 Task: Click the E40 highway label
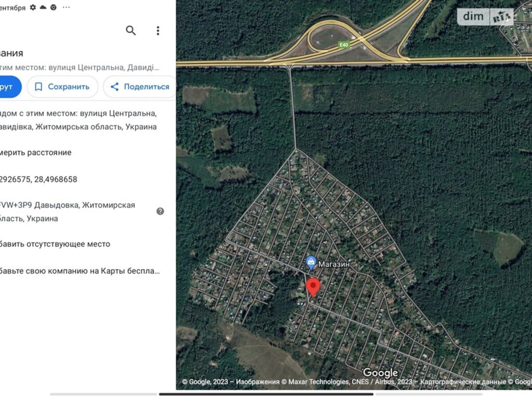click(344, 45)
